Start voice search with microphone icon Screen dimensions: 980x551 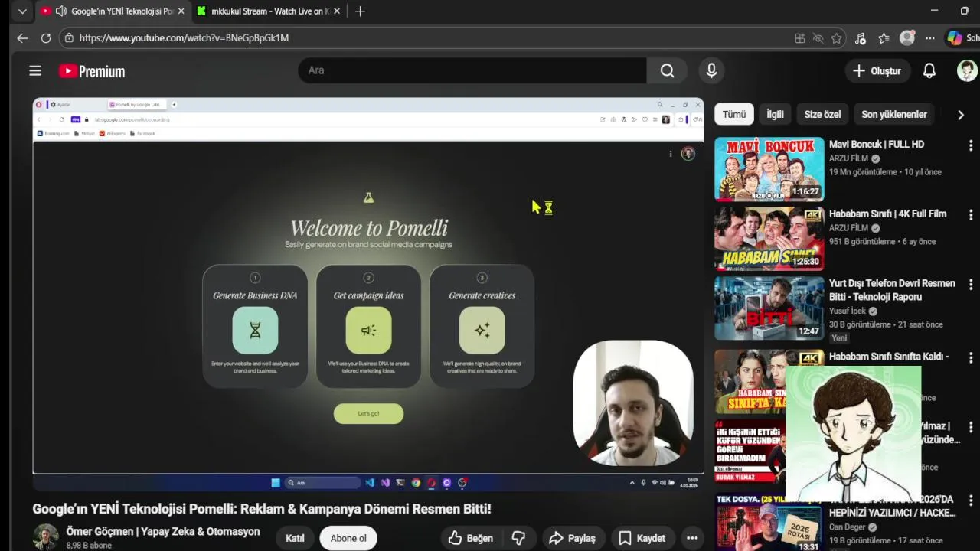coord(711,70)
